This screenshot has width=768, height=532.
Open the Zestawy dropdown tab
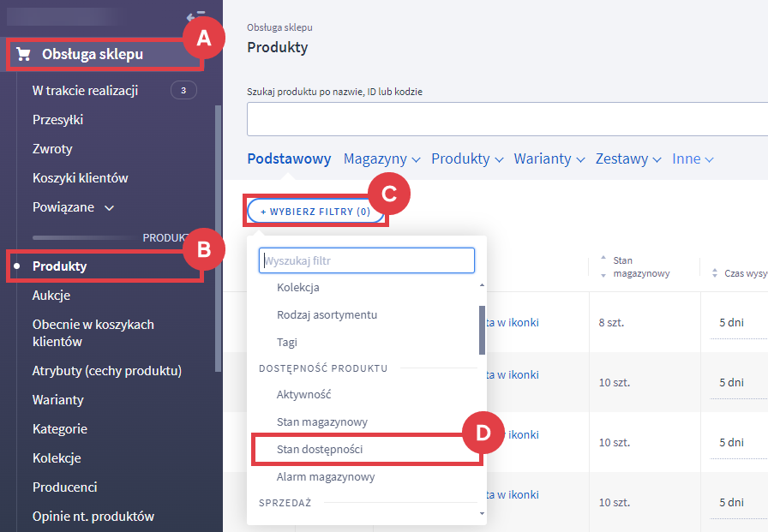pyautogui.click(x=628, y=158)
